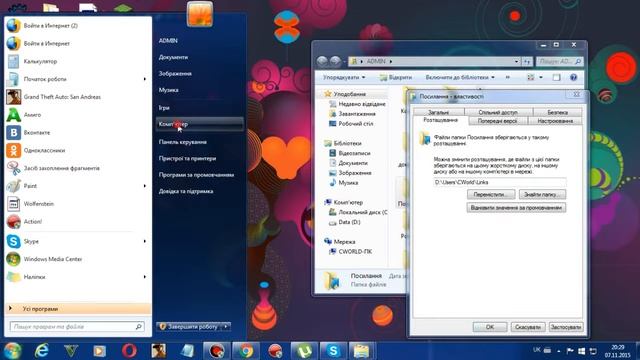Switch to the Настроювання tab

point(555,121)
